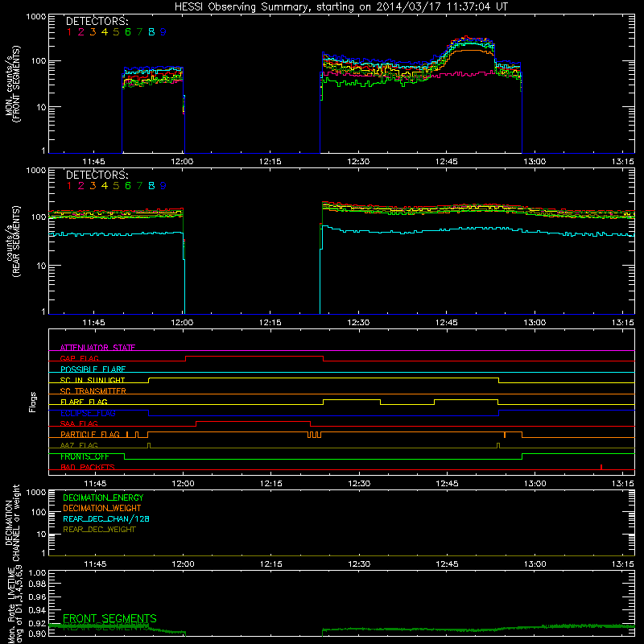Pick detector 2 in the rear segments legend
Image resolution: width=644 pixels, height=644 pixels.
[81, 186]
